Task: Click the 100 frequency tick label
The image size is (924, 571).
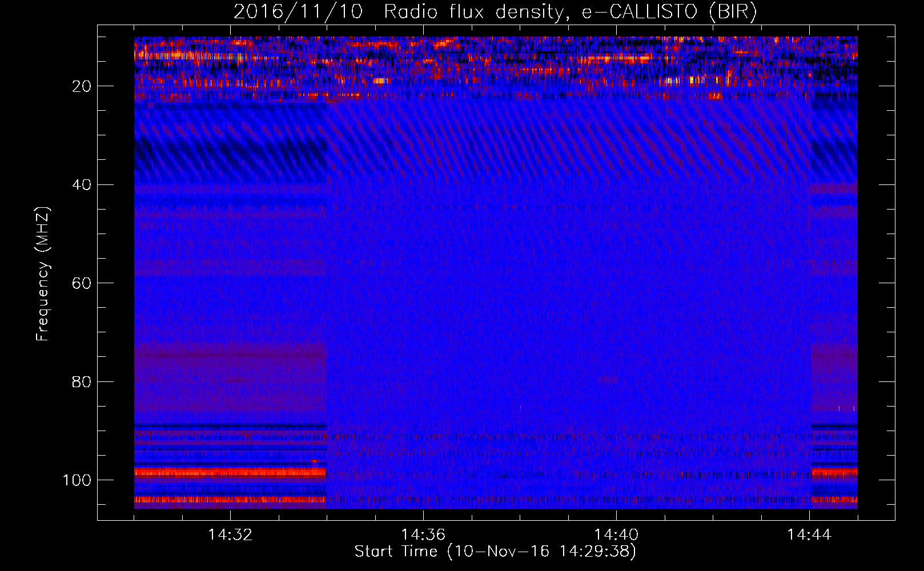Action: (x=77, y=480)
